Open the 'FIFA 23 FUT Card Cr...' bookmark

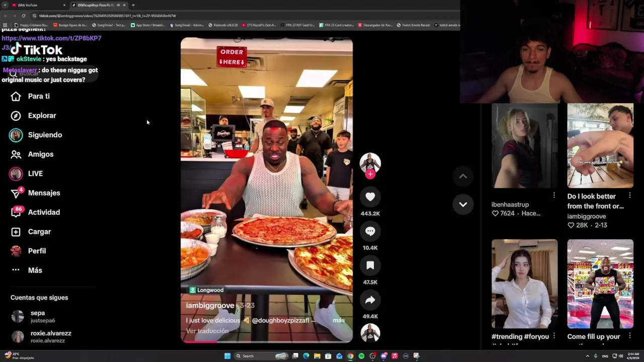298,25
